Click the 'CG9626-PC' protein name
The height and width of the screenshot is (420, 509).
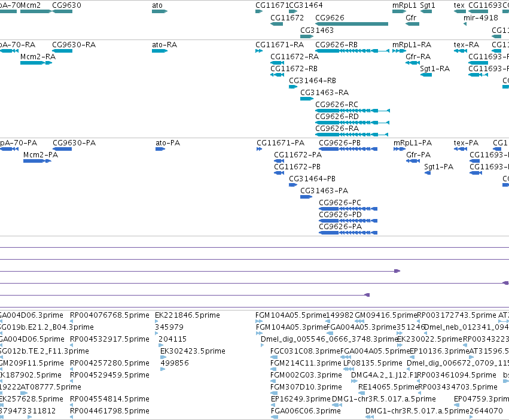(340, 203)
